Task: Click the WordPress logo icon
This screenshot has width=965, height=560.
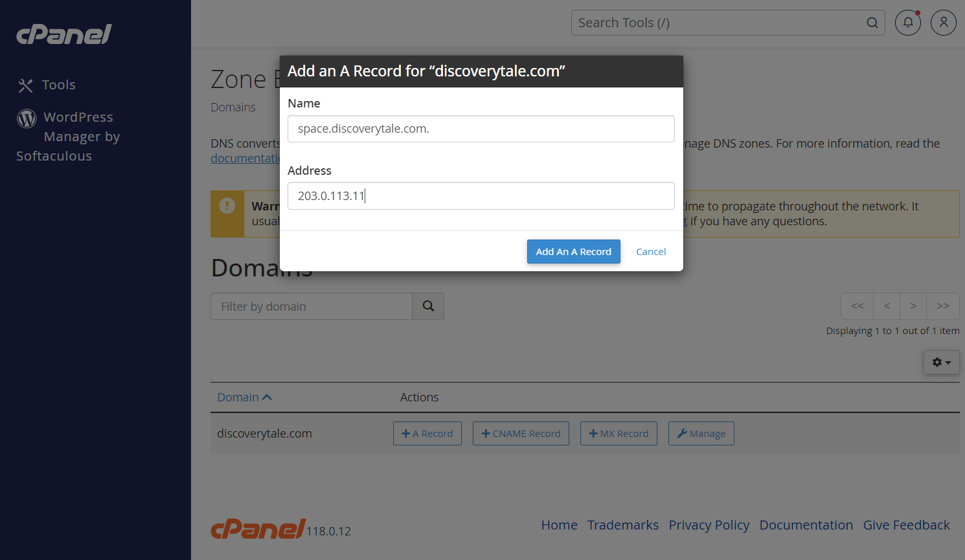Action: tap(27, 118)
